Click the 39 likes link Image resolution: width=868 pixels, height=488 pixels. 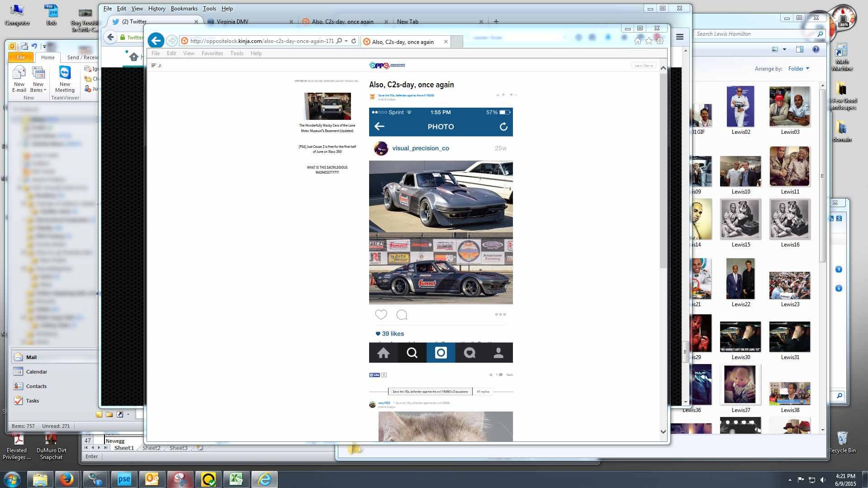click(x=390, y=334)
